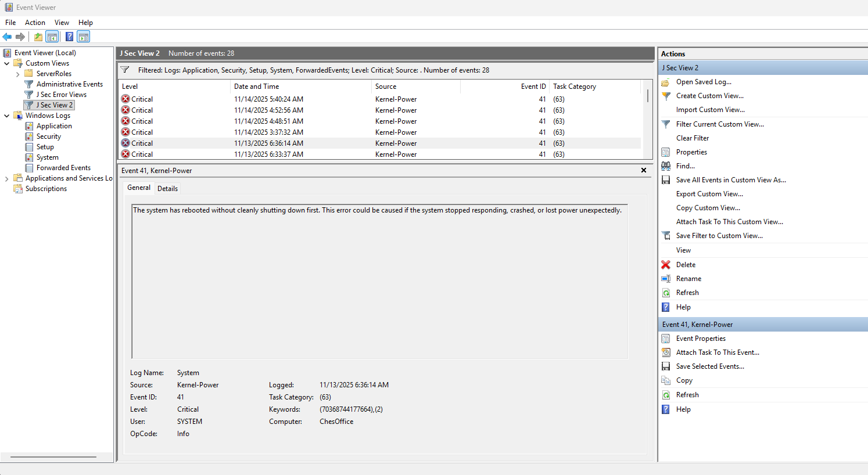Viewport: 868px width, 475px height.
Task: Open the Help menu
Action: point(85,23)
